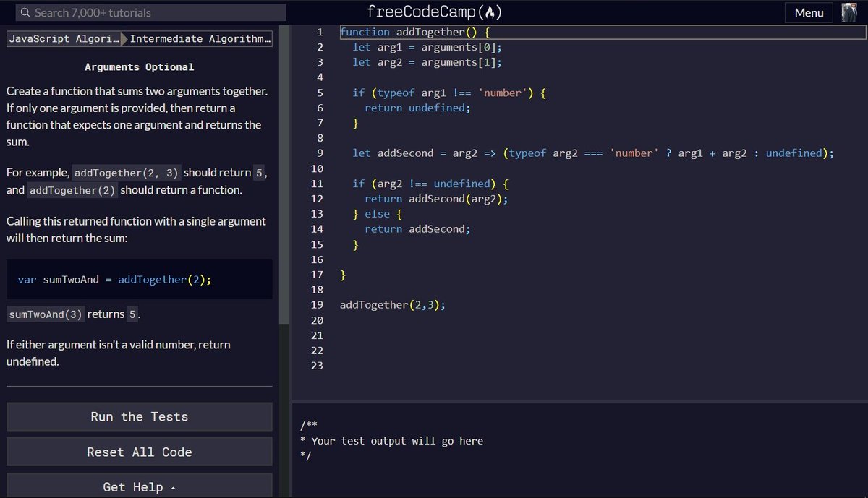Screen dimensions: 868x498
Task: Click the if (arg2 !== undefined) line
Action: pyautogui.click(x=430, y=184)
